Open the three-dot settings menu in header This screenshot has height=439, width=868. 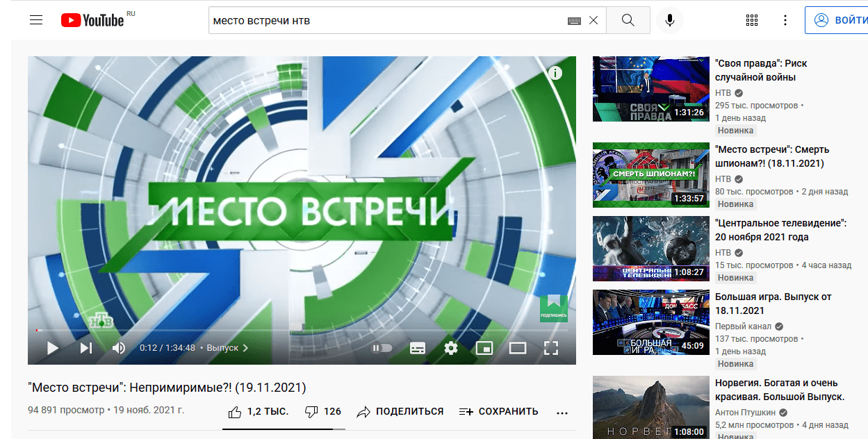click(x=785, y=20)
